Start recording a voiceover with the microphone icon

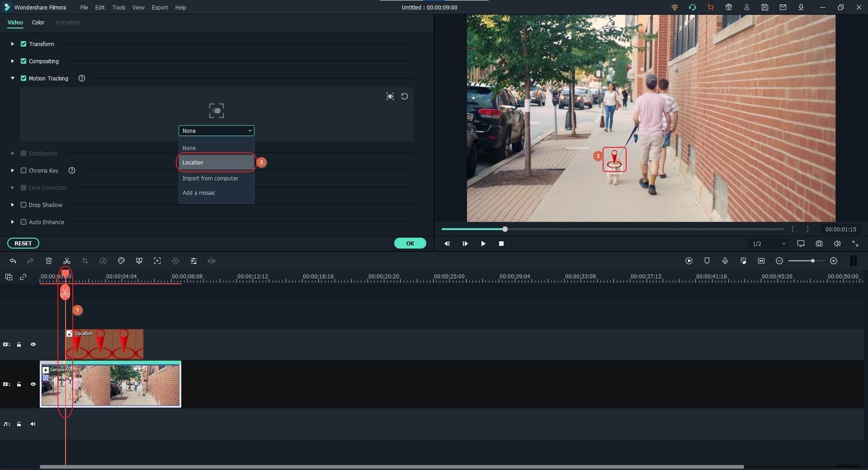point(725,261)
